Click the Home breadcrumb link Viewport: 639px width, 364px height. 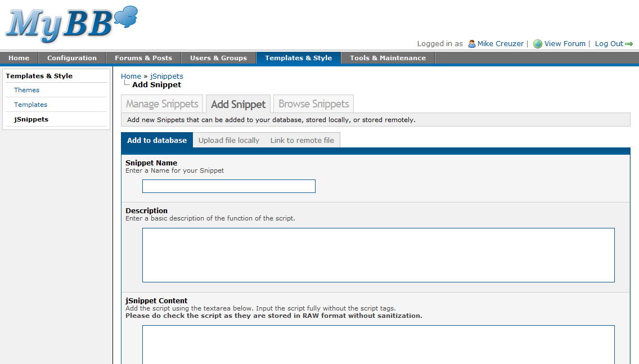[130, 76]
